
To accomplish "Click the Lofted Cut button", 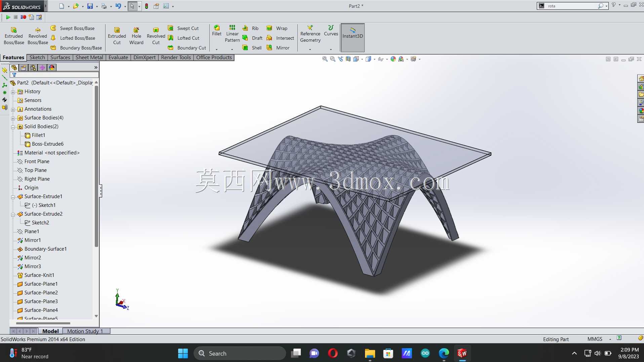I will click(x=184, y=38).
